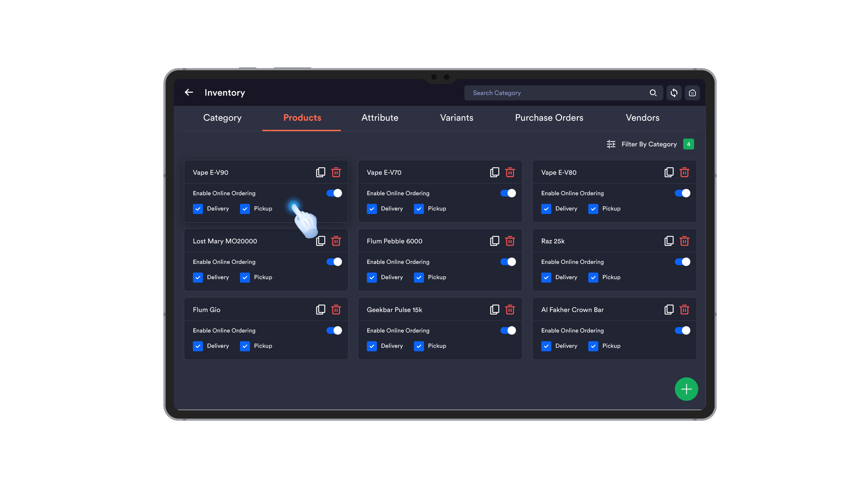The width and height of the screenshot is (868, 488).
Task: Duplicate the Vape E-V90 product
Action: (x=321, y=172)
